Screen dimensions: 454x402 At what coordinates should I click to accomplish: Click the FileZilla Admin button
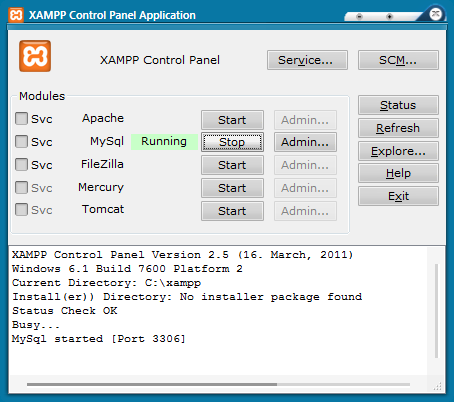pos(305,165)
